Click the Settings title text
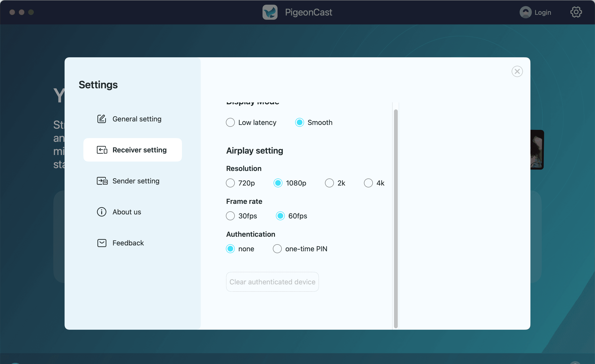The height and width of the screenshot is (364, 595). tap(98, 85)
